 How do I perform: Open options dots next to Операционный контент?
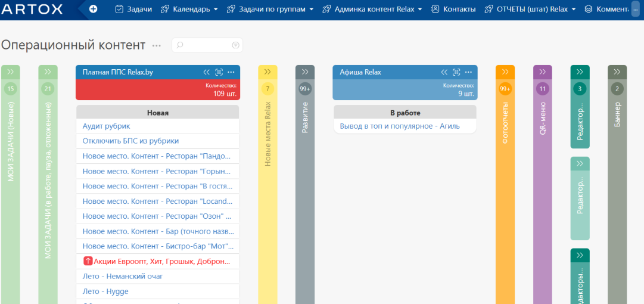coord(157,45)
